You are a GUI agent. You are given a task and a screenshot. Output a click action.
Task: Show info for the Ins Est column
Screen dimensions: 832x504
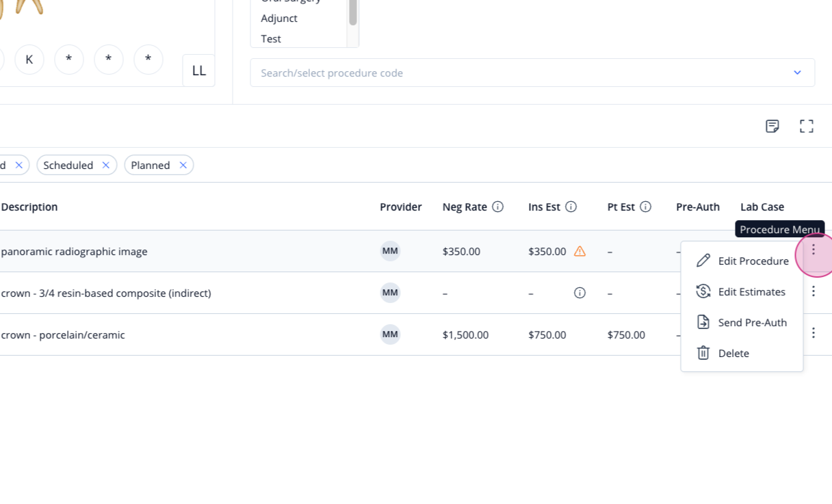point(571,207)
